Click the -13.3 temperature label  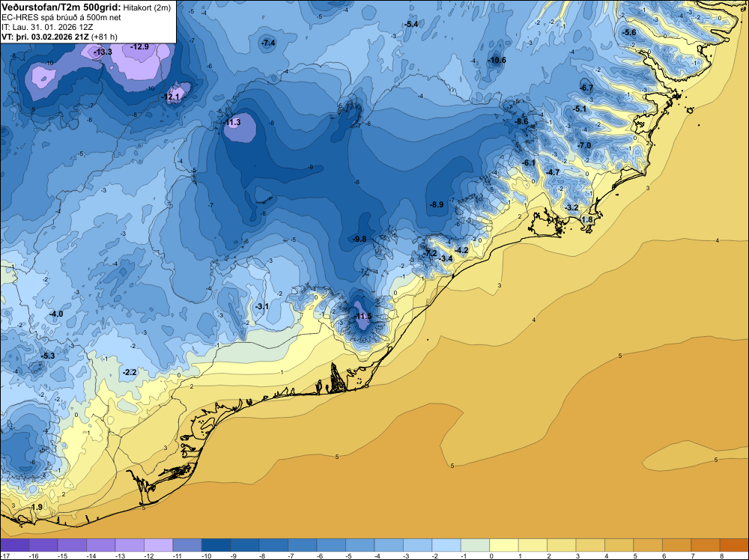[x=103, y=52]
